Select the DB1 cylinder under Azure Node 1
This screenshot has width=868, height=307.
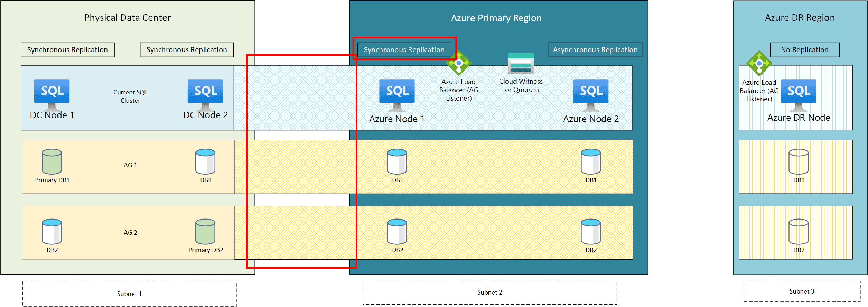397,161
